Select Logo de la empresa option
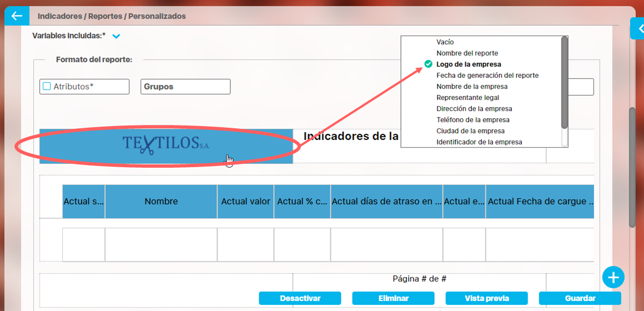This screenshot has width=644, height=311. (469, 64)
